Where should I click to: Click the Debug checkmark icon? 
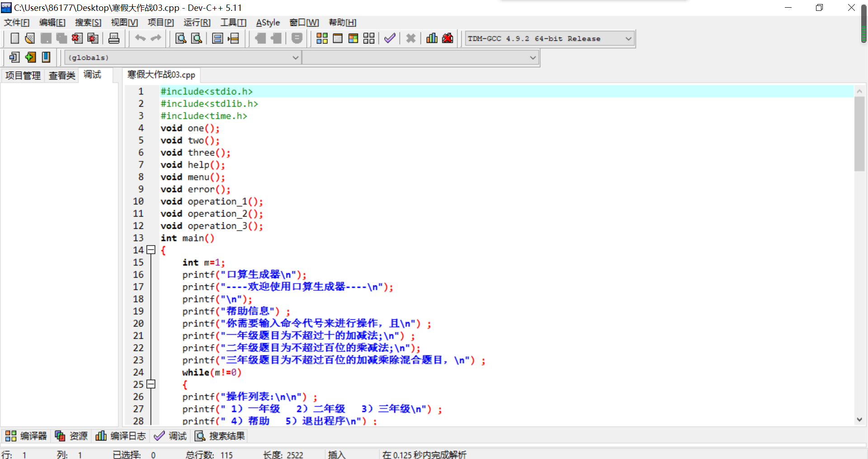(x=390, y=38)
